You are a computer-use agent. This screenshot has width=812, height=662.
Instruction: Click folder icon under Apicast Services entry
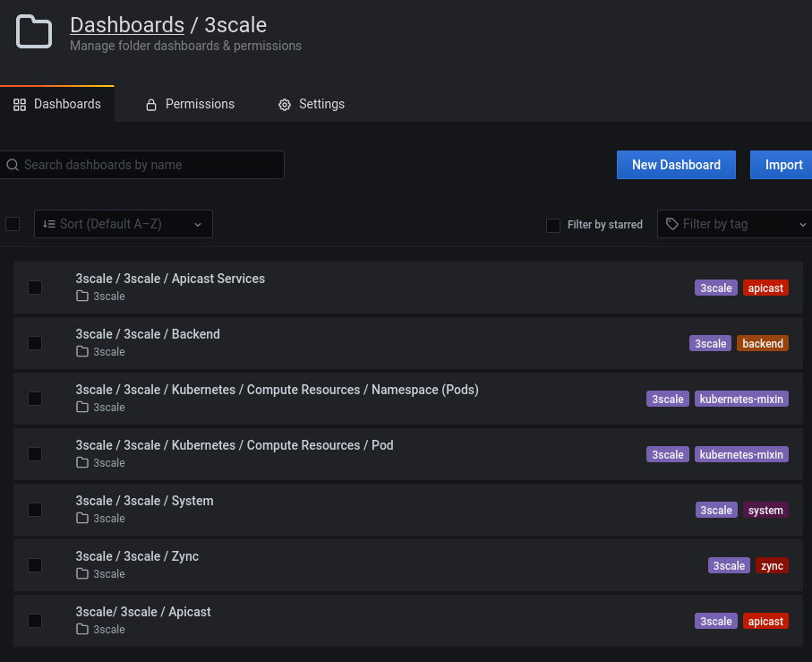pos(82,297)
